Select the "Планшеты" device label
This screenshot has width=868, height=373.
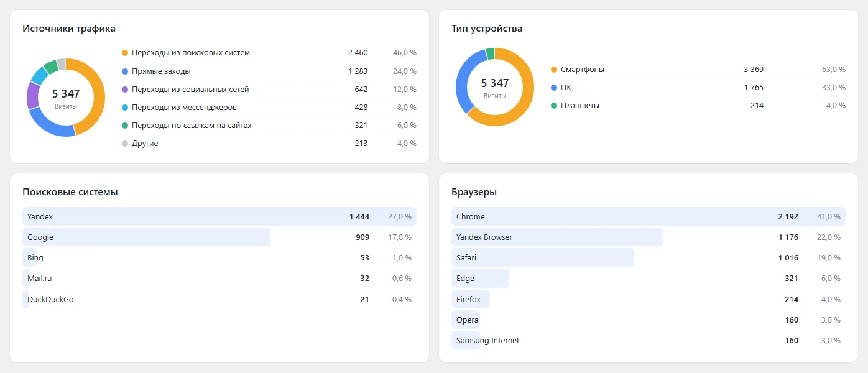(x=580, y=106)
